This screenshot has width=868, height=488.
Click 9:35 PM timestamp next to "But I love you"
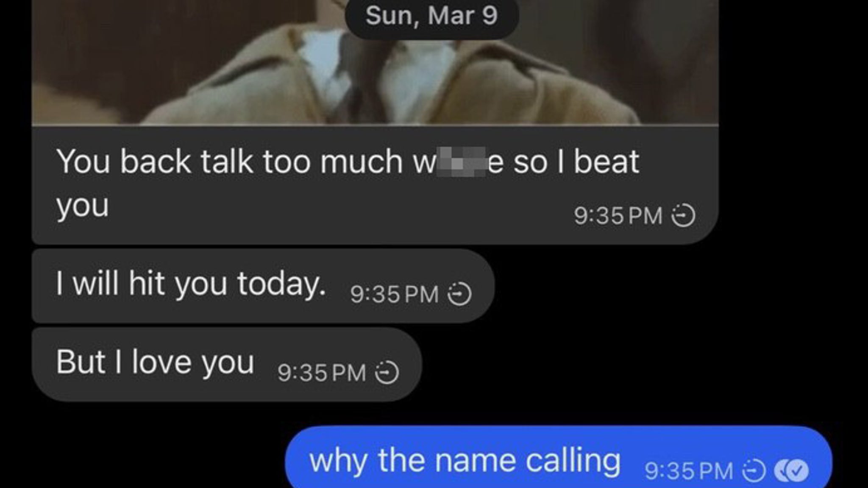[322, 372]
